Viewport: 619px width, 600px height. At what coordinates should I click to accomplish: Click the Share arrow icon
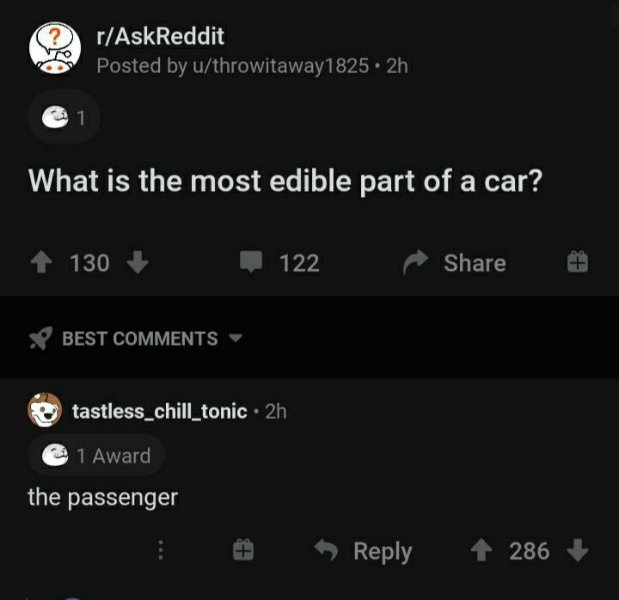pos(415,262)
